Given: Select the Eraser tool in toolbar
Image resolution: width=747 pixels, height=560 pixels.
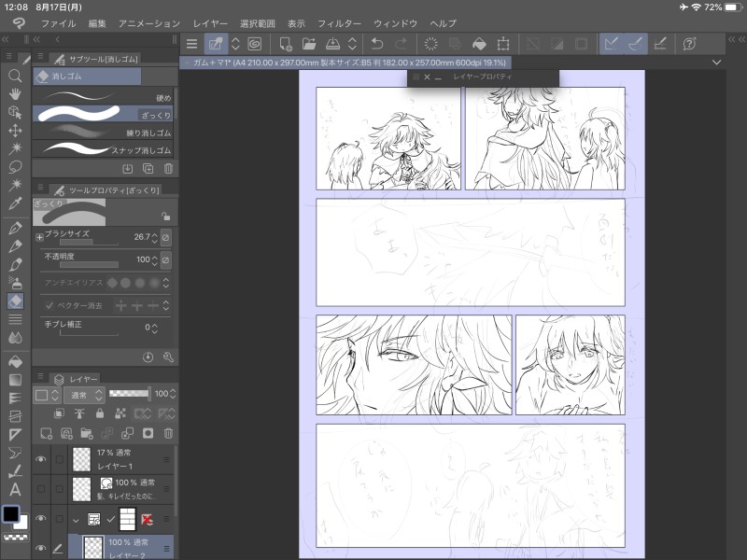Looking at the screenshot, I should [15, 301].
